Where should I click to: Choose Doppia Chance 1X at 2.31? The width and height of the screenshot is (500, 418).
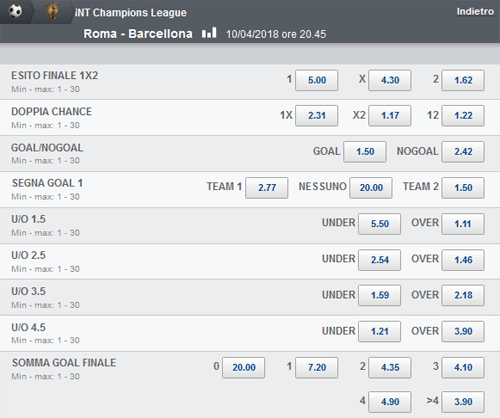[317, 116]
